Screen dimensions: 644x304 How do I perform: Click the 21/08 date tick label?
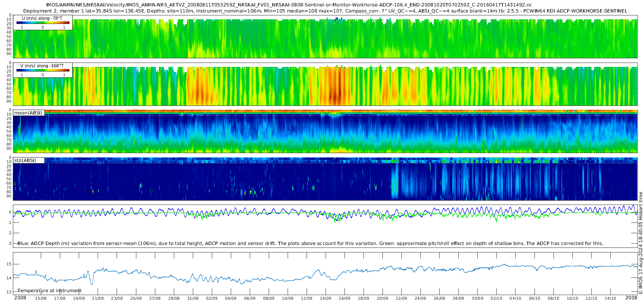point(98,298)
